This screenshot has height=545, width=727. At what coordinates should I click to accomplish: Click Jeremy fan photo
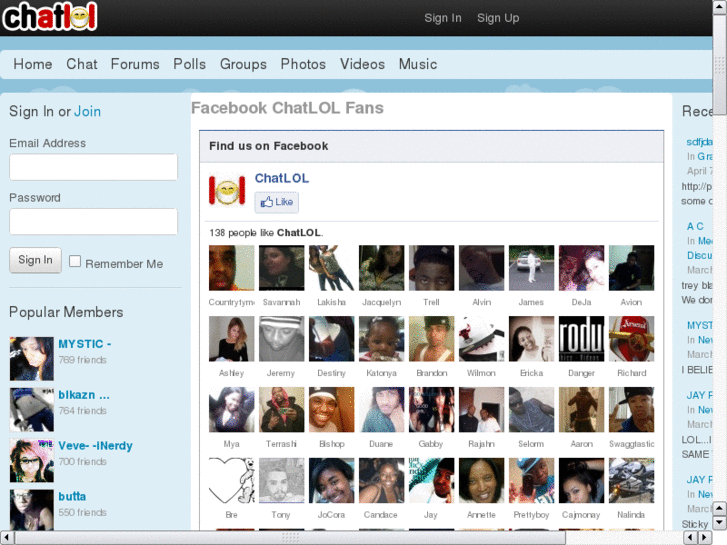pos(281,339)
